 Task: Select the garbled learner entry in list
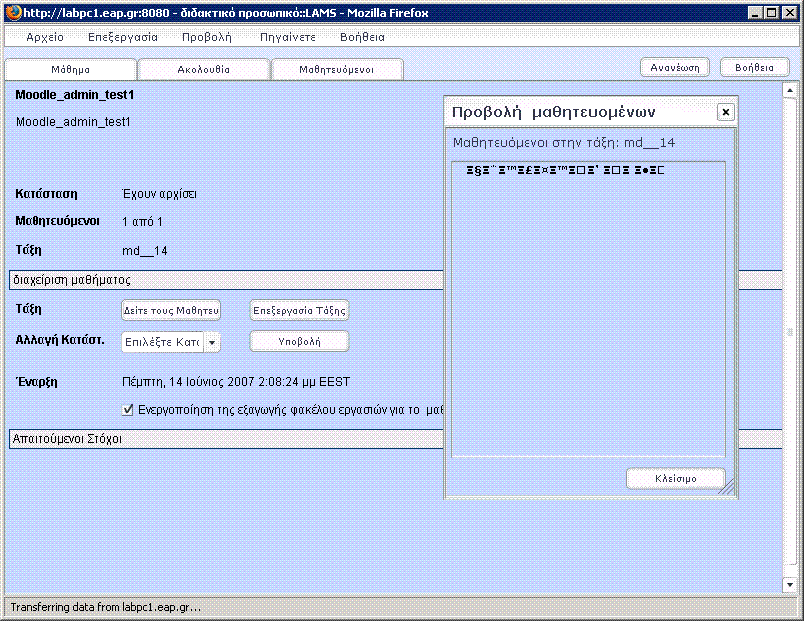565,171
